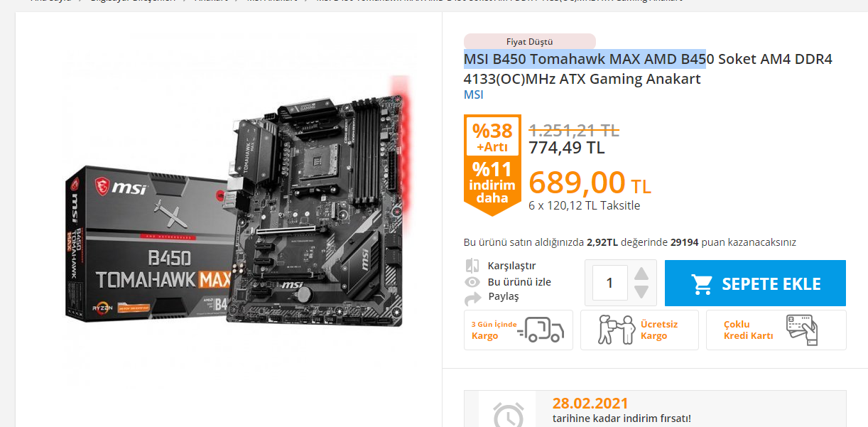Click the Paylaş text link

coord(504,296)
